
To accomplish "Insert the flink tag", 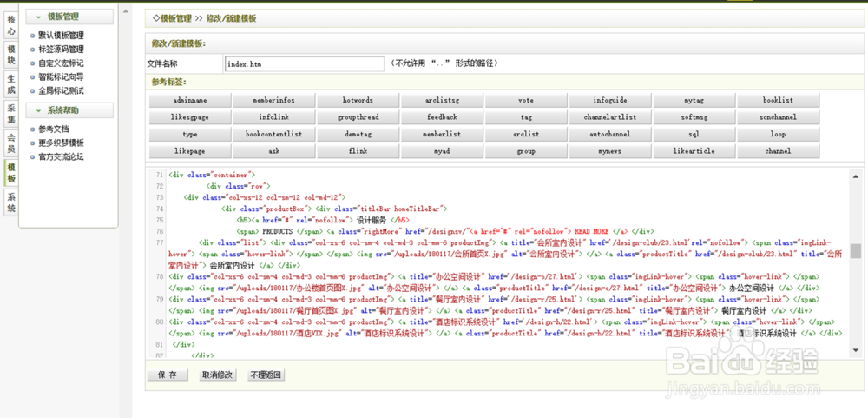I will [358, 151].
